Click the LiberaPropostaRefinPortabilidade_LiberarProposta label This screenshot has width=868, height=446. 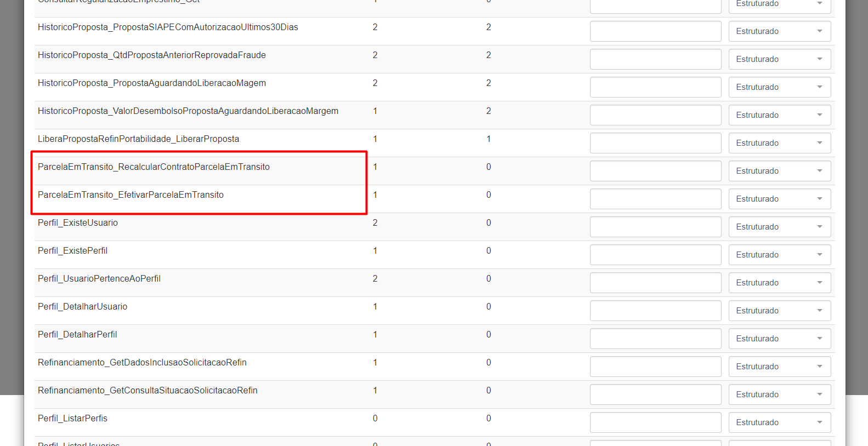138,139
